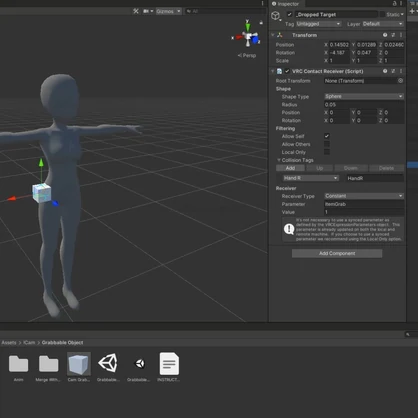This screenshot has width=418, height=418.
Task: Open the scene view three-dot options menu
Action: coord(262,3)
